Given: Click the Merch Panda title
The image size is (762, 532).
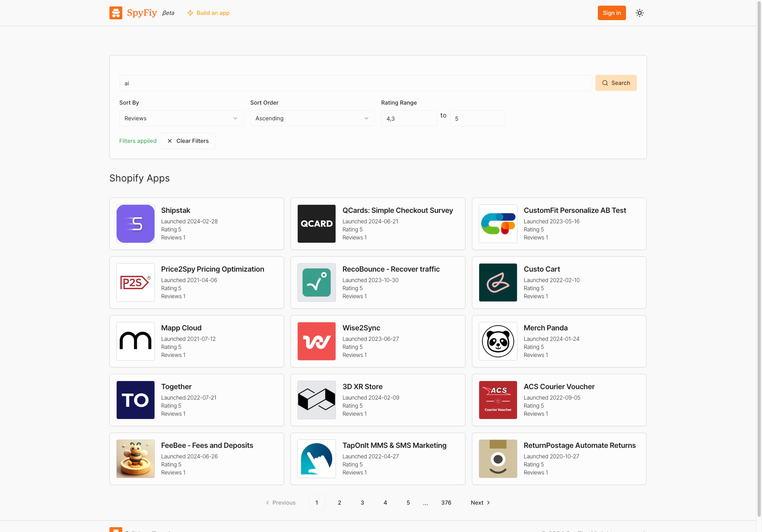Looking at the screenshot, I should click(546, 328).
